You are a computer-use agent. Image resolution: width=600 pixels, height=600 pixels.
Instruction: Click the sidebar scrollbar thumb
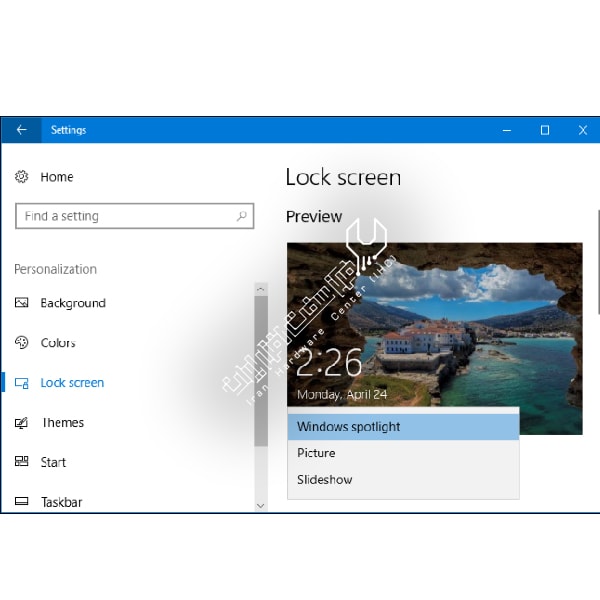tap(261, 371)
